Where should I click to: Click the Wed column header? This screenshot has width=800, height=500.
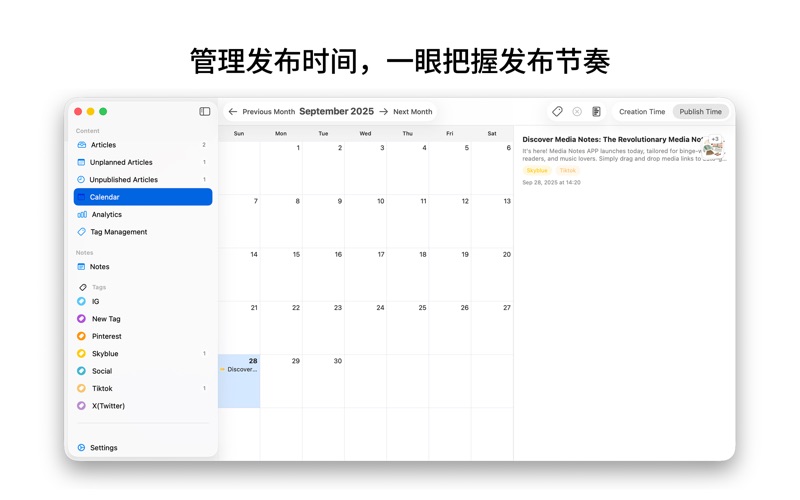click(x=365, y=133)
